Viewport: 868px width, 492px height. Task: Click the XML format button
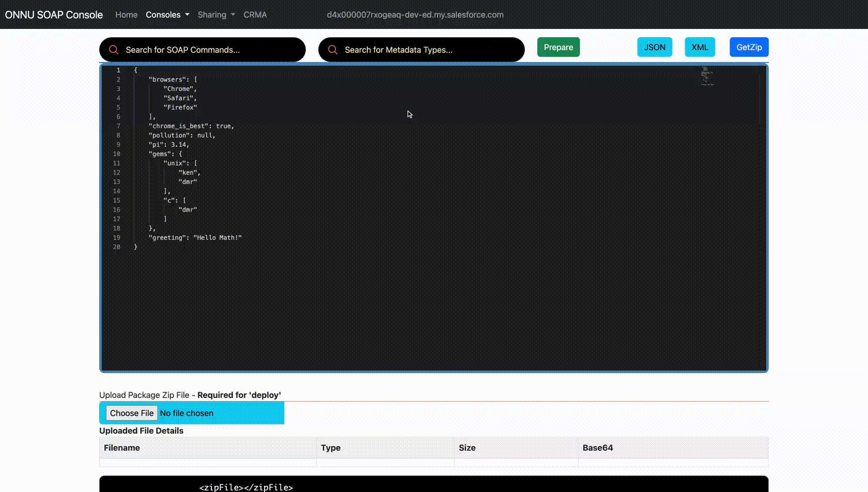pos(700,47)
